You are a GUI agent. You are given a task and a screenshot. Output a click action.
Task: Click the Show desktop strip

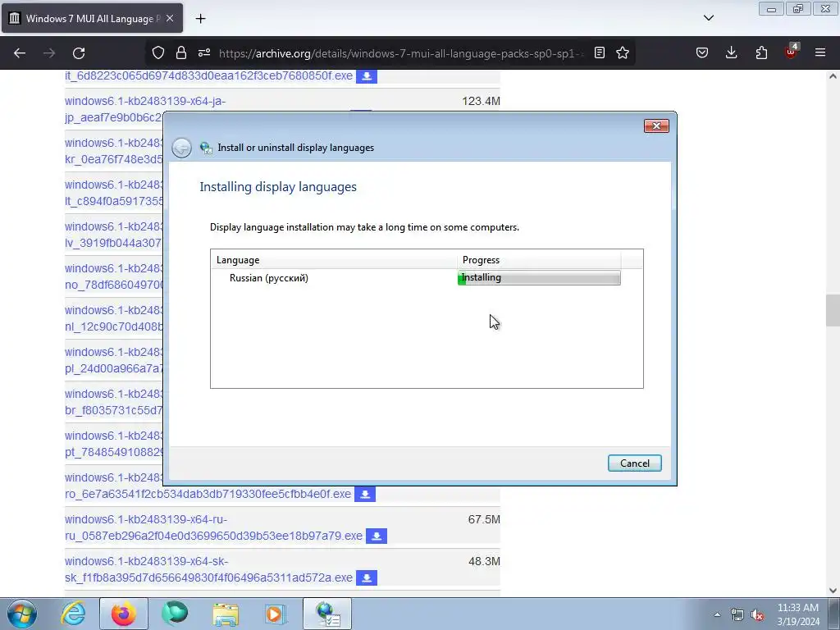click(x=834, y=614)
